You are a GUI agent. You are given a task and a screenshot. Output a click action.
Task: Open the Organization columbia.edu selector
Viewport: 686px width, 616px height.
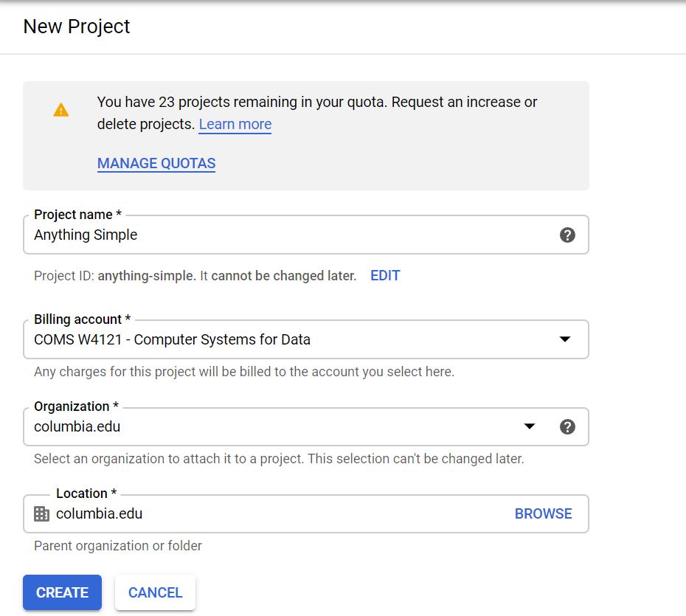273,427
